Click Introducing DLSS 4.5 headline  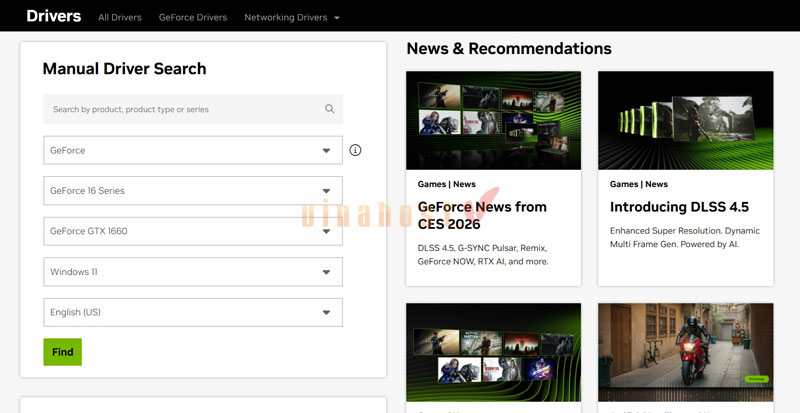click(x=679, y=207)
